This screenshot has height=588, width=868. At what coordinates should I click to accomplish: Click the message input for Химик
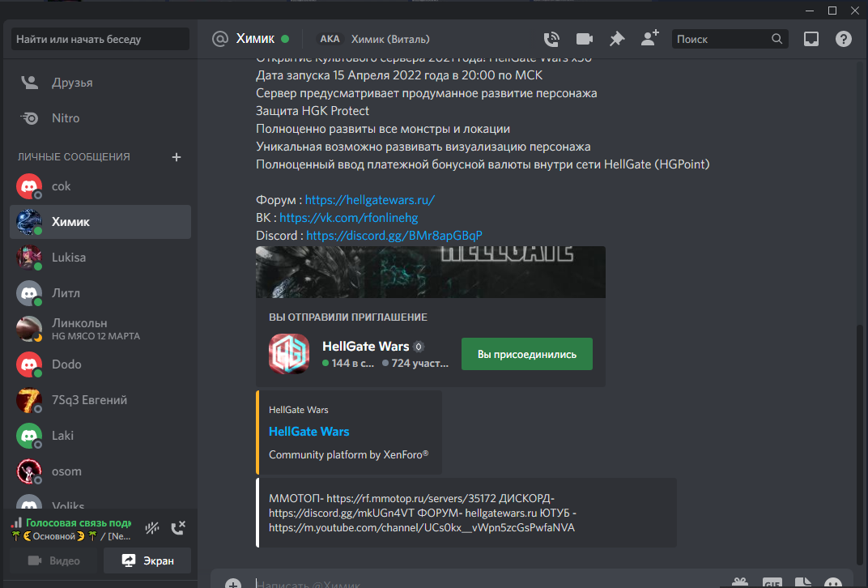coord(487,584)
